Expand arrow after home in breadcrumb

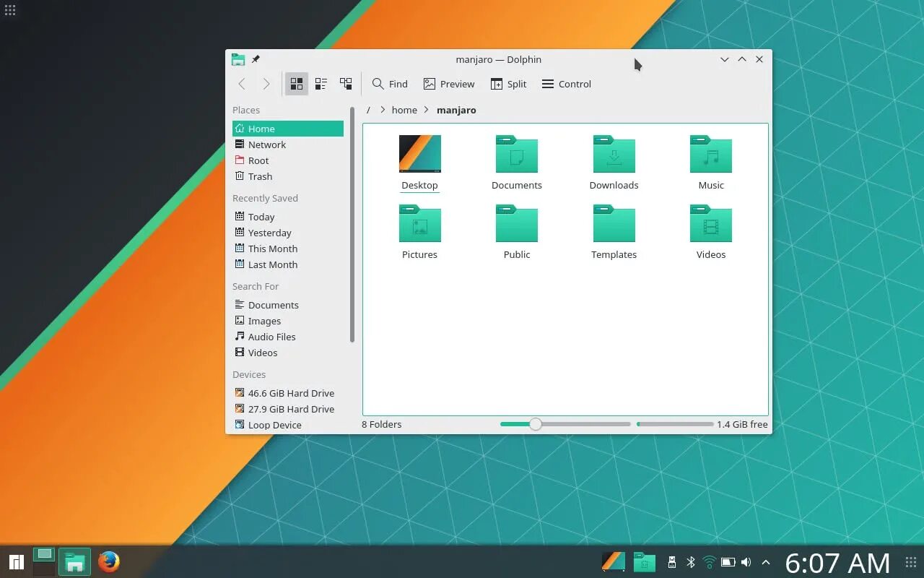click(427, 110)
